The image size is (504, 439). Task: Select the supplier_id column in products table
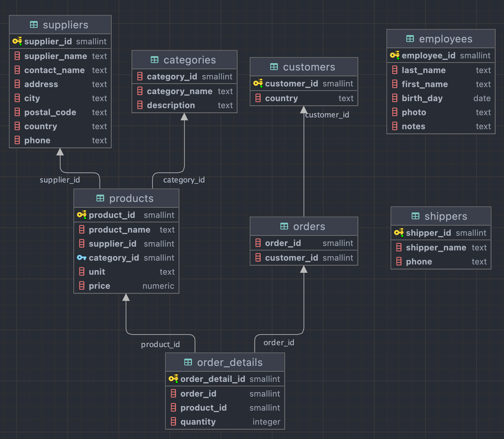pos(126,244)
